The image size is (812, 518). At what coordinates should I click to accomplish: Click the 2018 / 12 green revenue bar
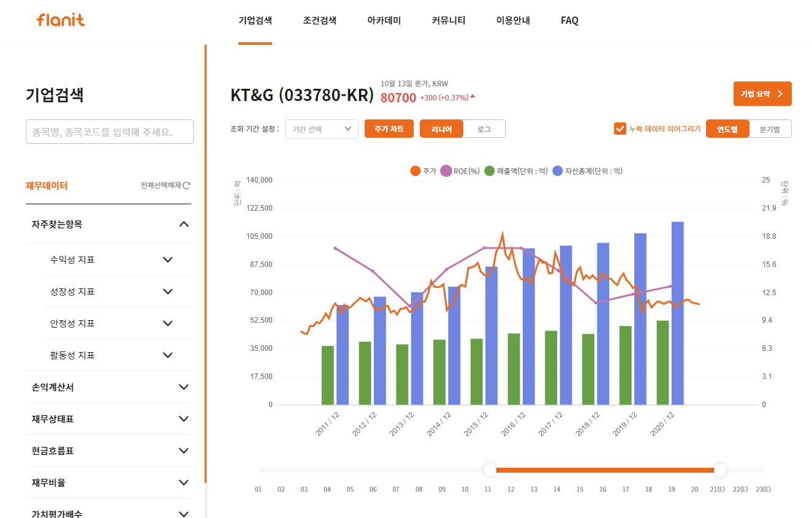click(x=588, y=369)
